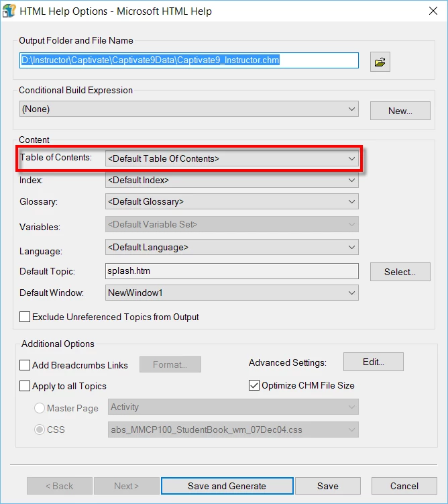The image size is (448, 504).
Task: Click Edit... for Advanced Settings
Action: tap(374, 362)
